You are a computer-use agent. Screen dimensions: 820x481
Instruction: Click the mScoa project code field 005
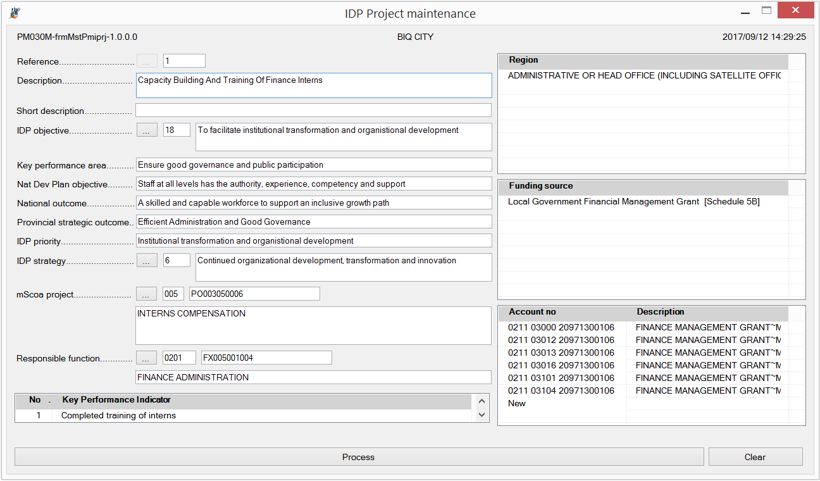point(173,294)
